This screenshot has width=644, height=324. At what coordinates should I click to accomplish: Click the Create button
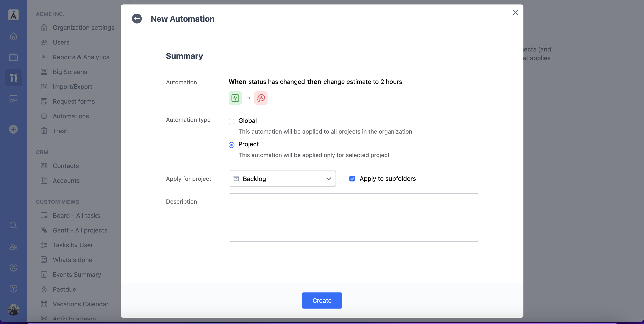(322, 301)
